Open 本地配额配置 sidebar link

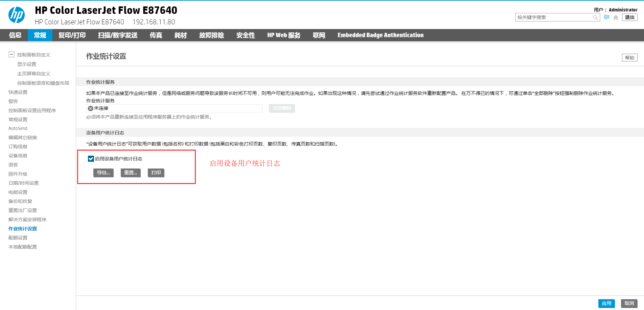[x=23, y=247]
